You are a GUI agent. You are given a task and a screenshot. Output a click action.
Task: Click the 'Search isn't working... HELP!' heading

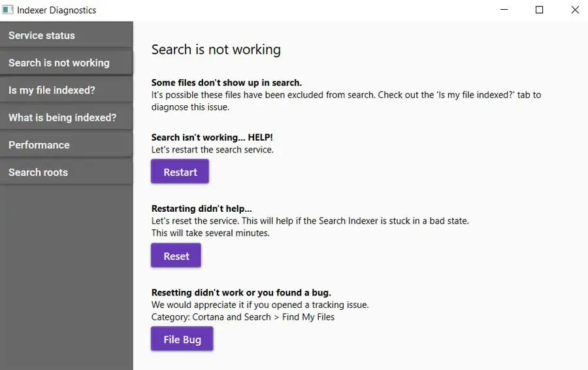click(212, 138)
